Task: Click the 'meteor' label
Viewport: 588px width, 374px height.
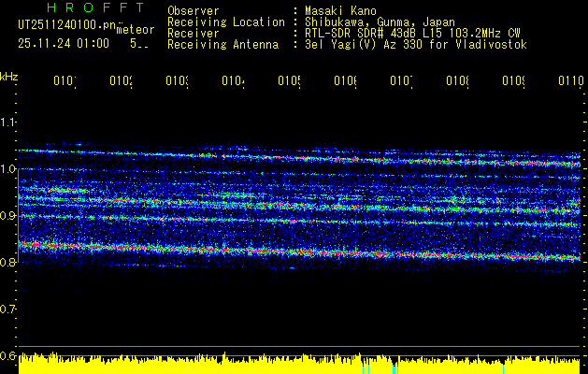Action: point(136,30)
